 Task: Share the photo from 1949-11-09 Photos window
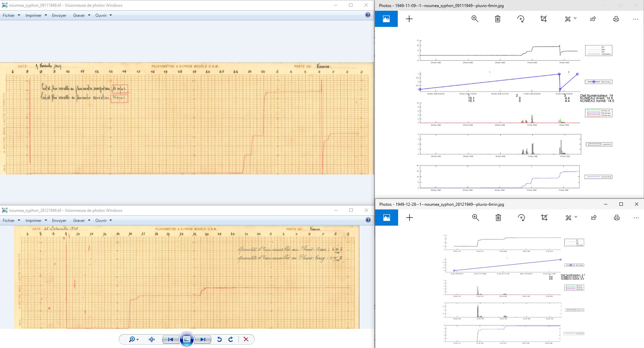[x=593, y=19]
